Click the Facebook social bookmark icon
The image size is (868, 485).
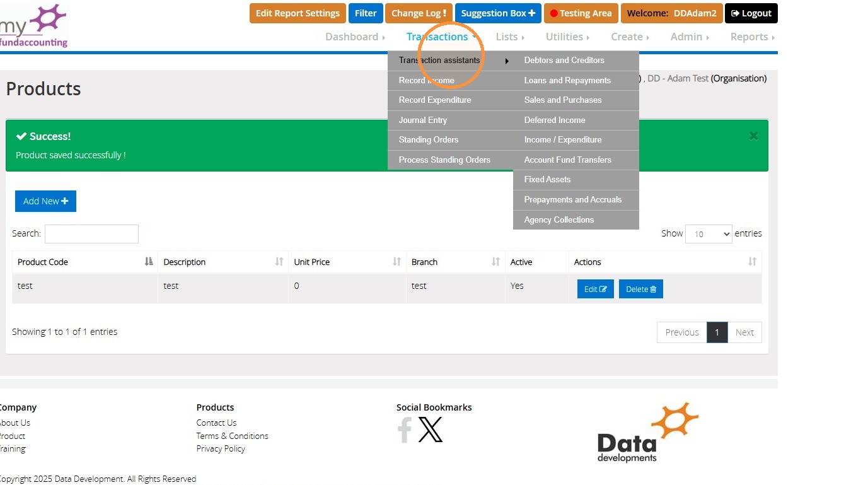coord(404,430)
